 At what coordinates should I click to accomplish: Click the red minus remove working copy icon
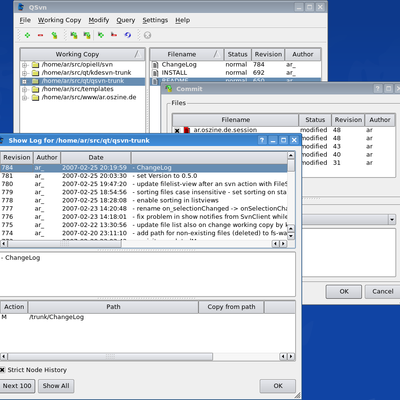pyautogui.click(x=40, y=35)
